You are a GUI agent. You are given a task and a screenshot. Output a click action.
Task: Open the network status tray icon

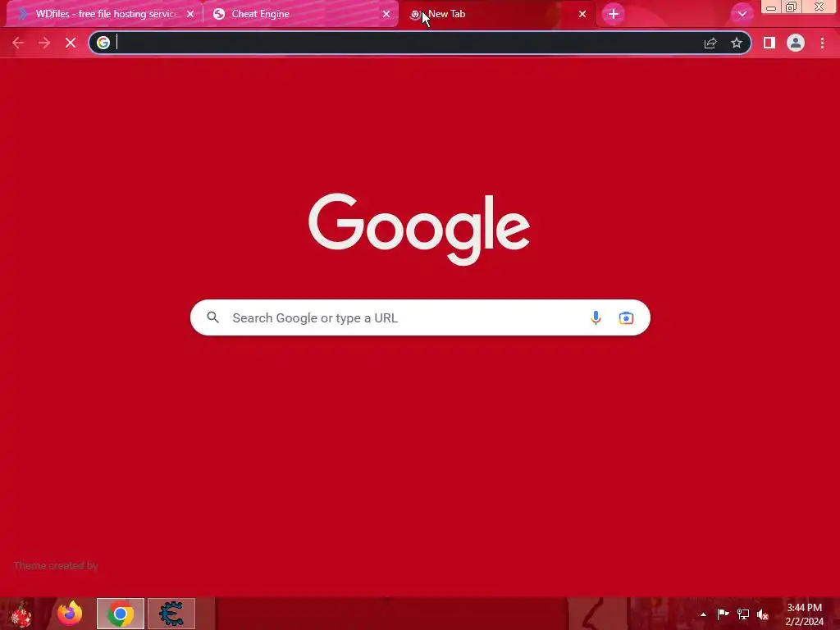click(743, 614)
